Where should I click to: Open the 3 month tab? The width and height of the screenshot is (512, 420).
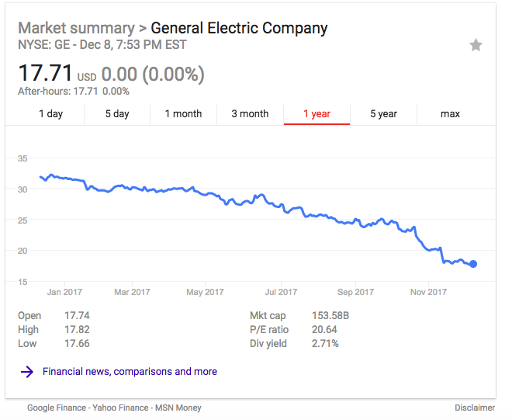tap(250, 114)
